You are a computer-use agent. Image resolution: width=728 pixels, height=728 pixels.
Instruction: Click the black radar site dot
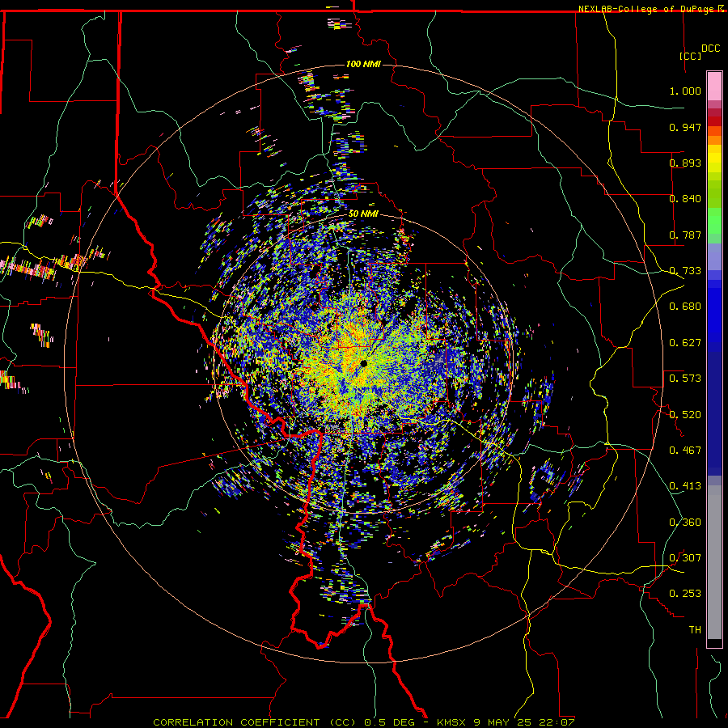click(363, 363)
